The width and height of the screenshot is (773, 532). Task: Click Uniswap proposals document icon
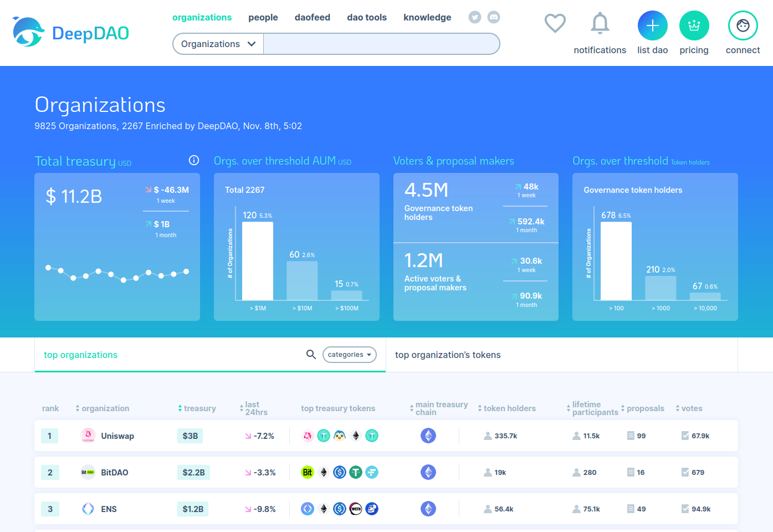coord(631,436)
